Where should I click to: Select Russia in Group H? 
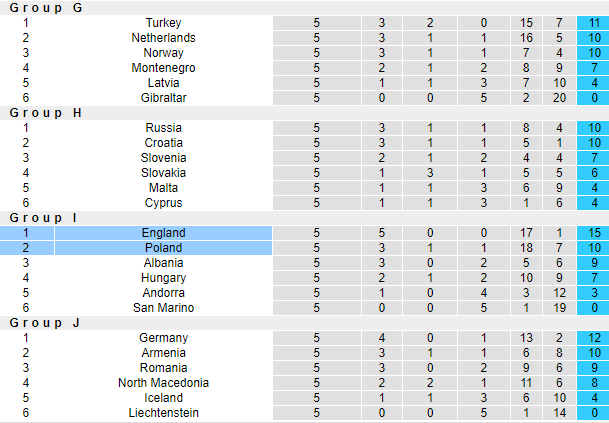coord(163,127)
